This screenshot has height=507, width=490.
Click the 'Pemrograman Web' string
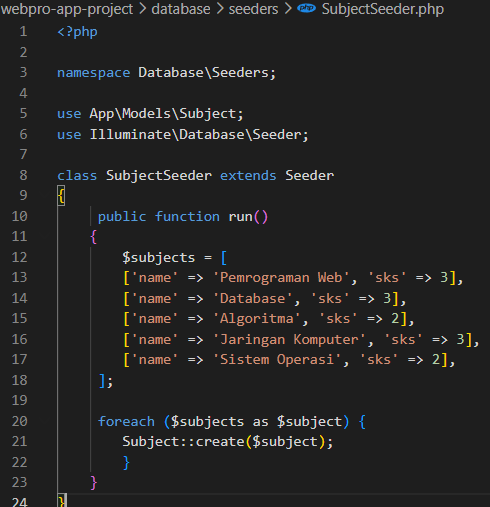[x=281, y=278]
